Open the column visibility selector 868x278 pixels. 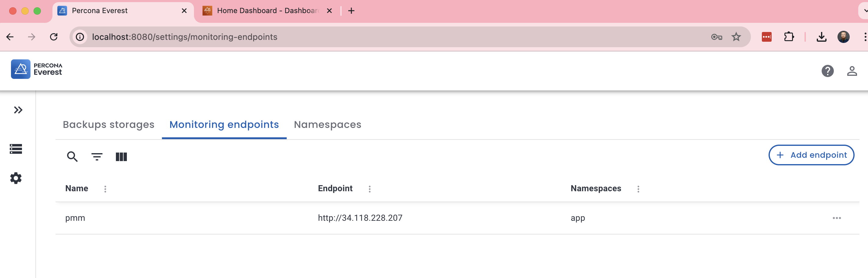[x=122, y=157]
